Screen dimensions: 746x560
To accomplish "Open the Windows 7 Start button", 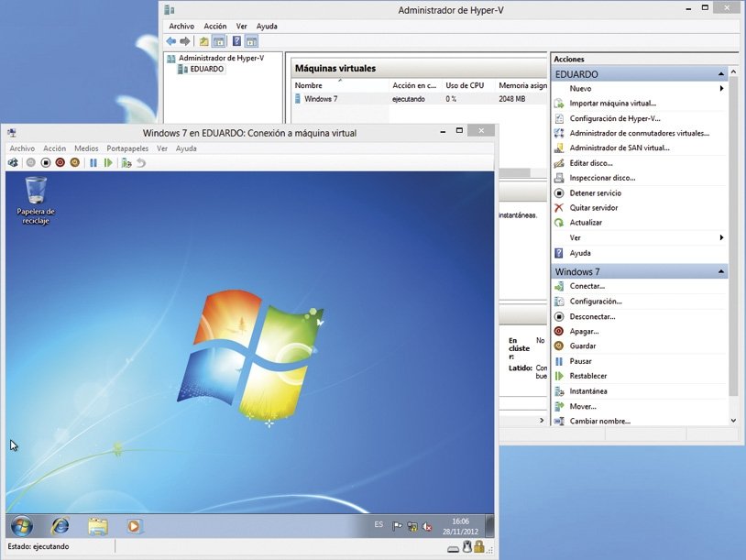I will pyautogui.click(x=22, y=526).
